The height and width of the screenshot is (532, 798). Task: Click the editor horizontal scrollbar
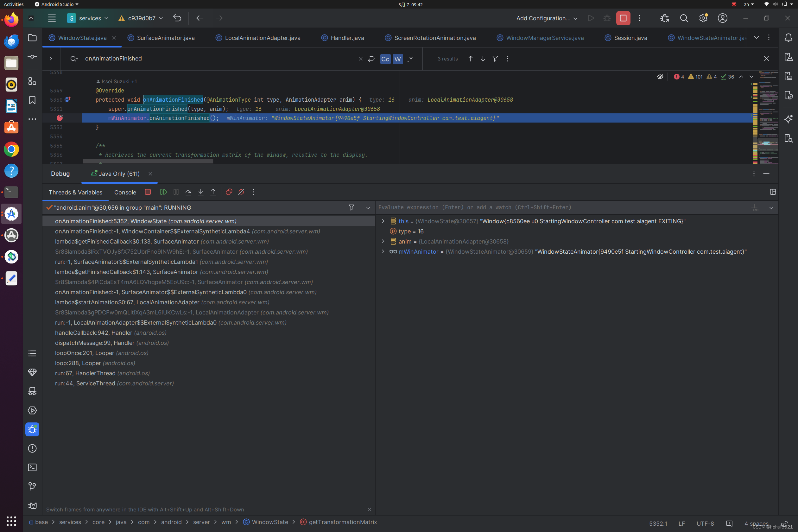pos(148,161)
